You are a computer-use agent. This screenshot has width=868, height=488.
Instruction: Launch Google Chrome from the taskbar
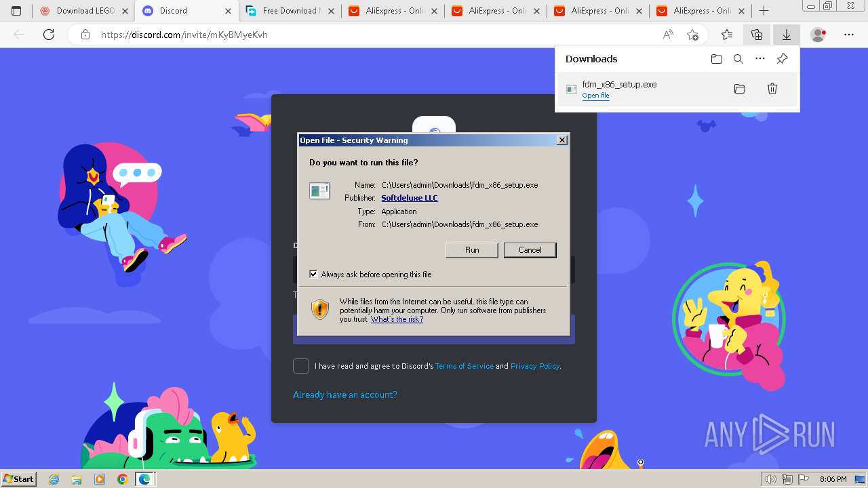tap(122, 479)
